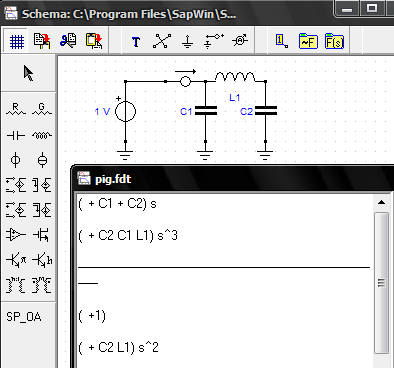The image size is (394, 368).
Task: Select the ground symbol tool in toolbar
Action: click(x=188, y=42)
